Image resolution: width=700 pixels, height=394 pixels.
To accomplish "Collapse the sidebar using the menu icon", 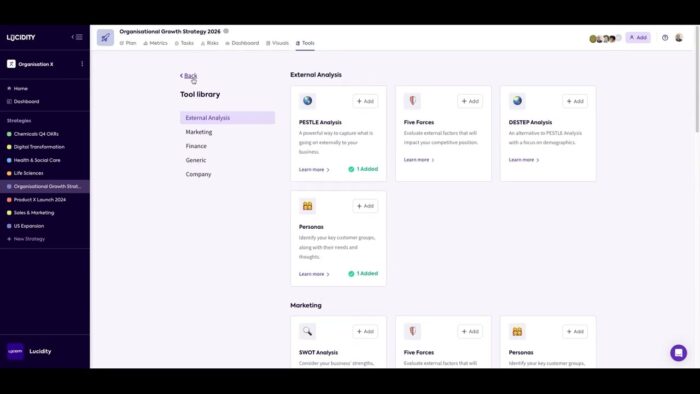I will (77, 37).
